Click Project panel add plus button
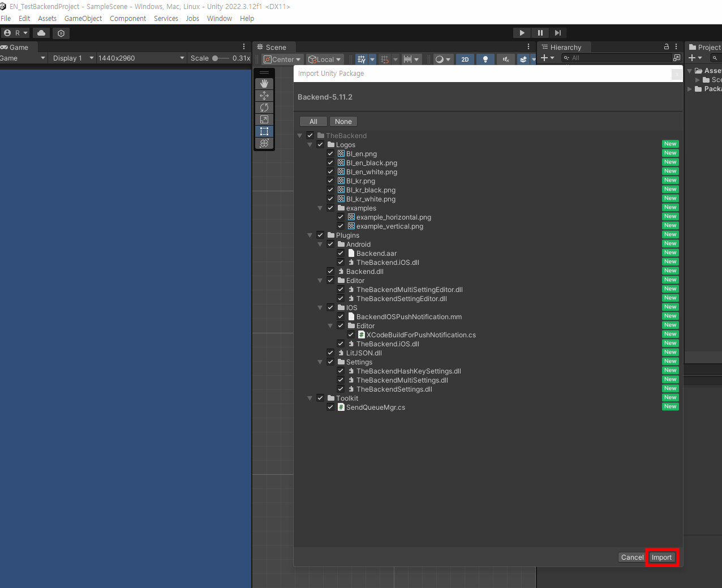722x588 pixels. pos(695,58)
